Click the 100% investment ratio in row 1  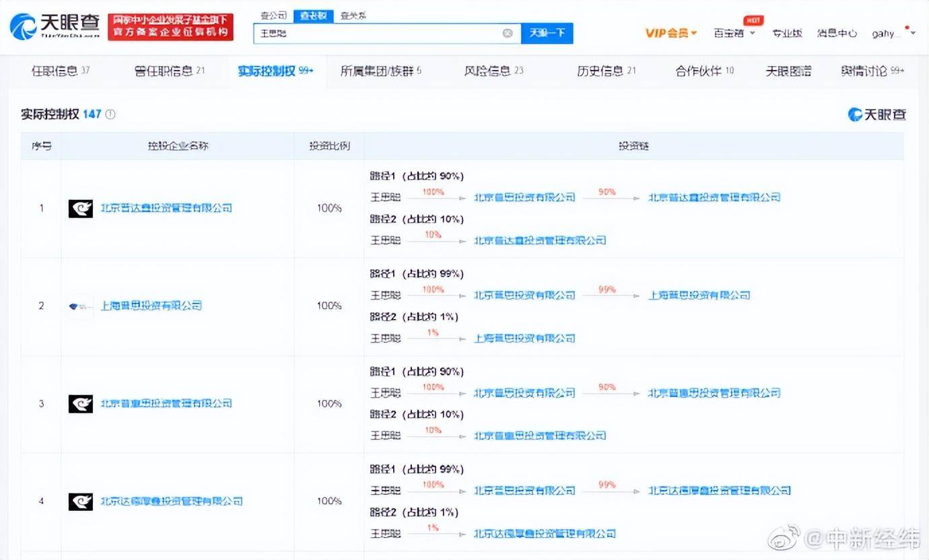pos(329,209)
